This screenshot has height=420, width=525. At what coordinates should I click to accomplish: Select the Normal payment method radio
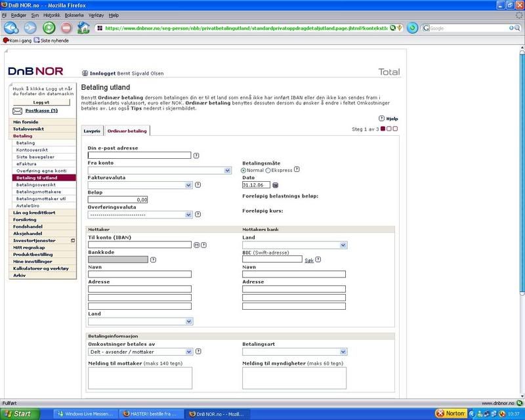[244, 170]
